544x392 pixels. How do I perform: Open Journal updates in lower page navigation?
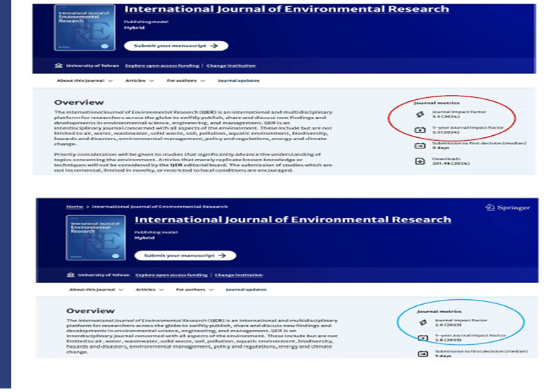(x=246, y=290)
